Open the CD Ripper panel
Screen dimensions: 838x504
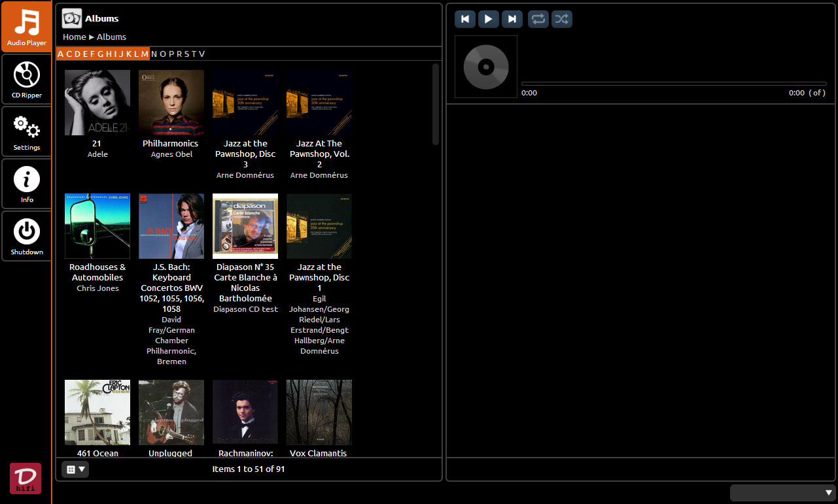27,79
